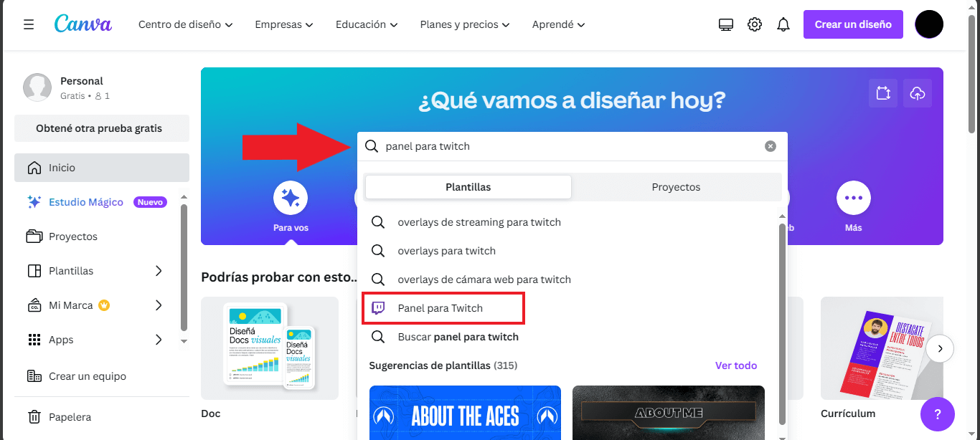
Task: Click the Canva logo
Action: tap(83, 24)
